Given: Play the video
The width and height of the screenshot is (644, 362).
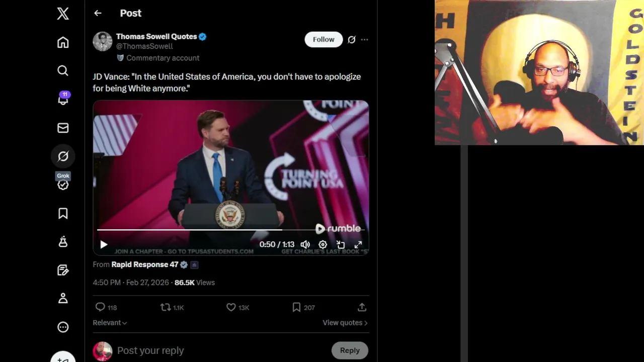Looking at the screenshot, I should (104, 245).
